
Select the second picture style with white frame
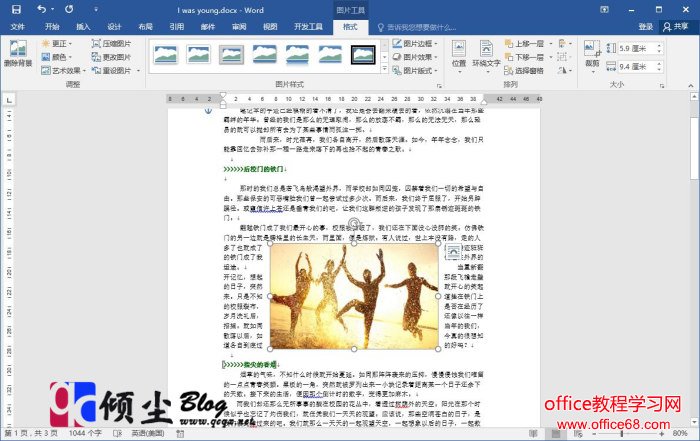point(199,55)
